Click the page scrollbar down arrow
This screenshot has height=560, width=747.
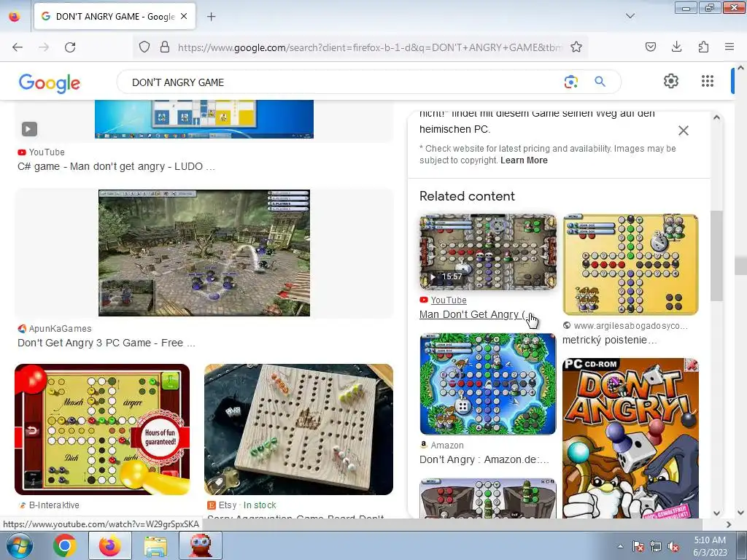pos(741,513)
